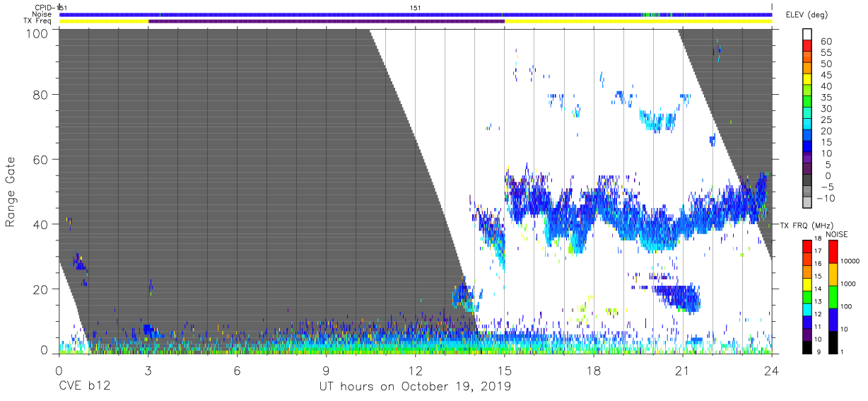Click the 'ELEV (deg)' legend title
868x401 pixels.
click(x=807, y=15)
